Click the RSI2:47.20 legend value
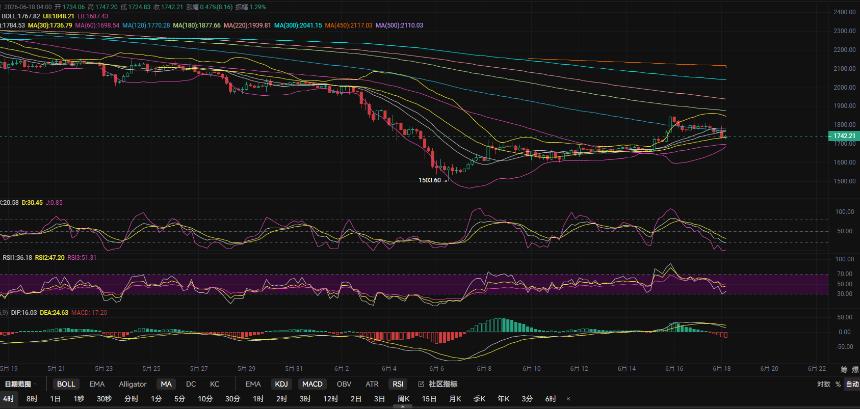Screen dimensions: 860x409 51,257
